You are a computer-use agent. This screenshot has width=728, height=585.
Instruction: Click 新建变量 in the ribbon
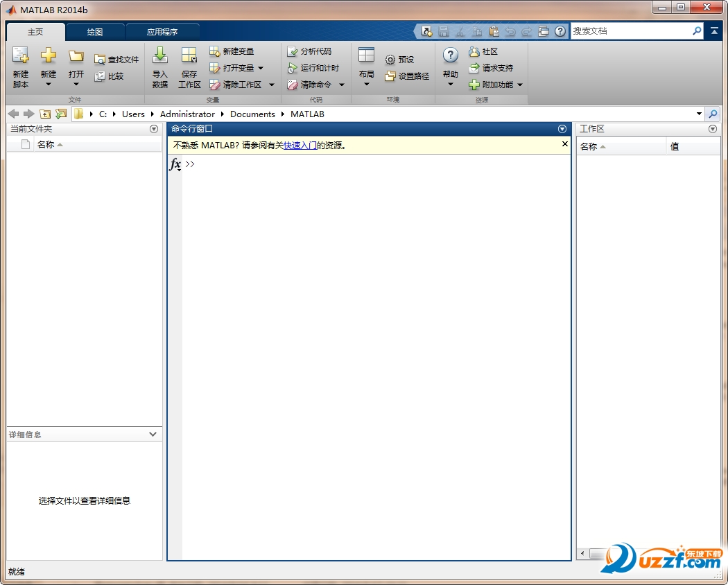(x=232, y=51)
